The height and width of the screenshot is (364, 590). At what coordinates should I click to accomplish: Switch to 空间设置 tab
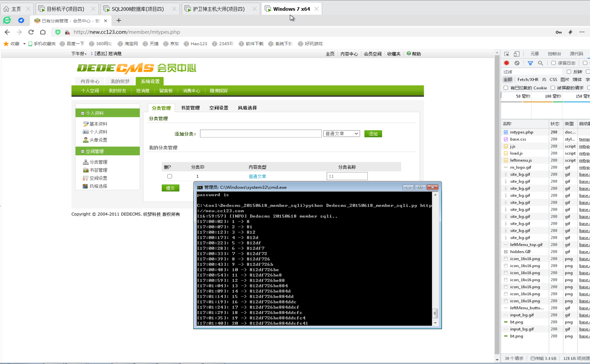point(219,108)
